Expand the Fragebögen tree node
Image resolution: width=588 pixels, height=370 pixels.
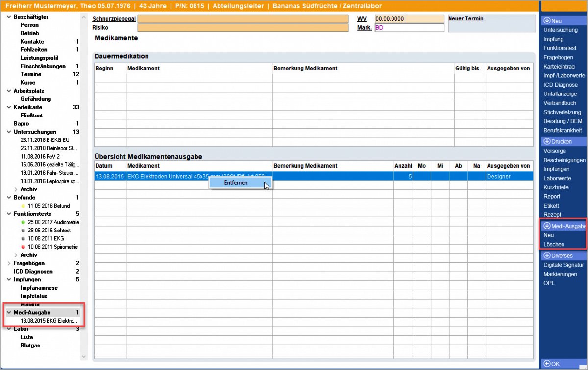[9, 263]
